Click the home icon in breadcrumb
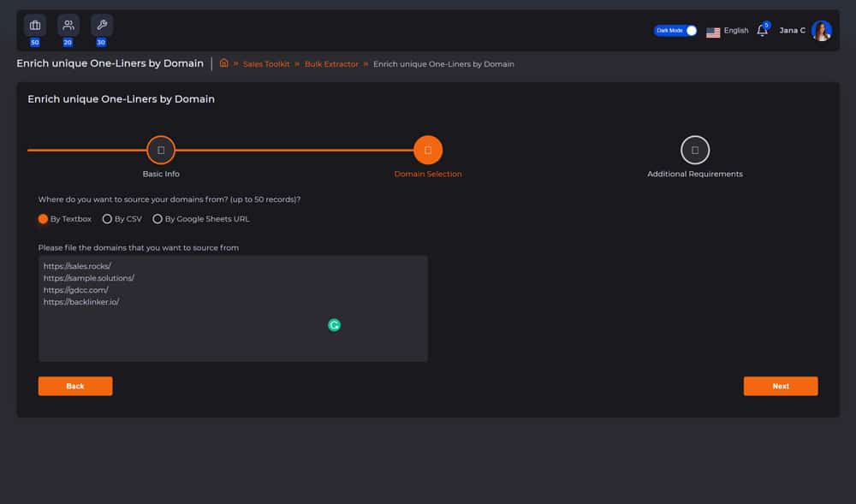The height and width of the screenshot is (504, 856). pos(224,63)
